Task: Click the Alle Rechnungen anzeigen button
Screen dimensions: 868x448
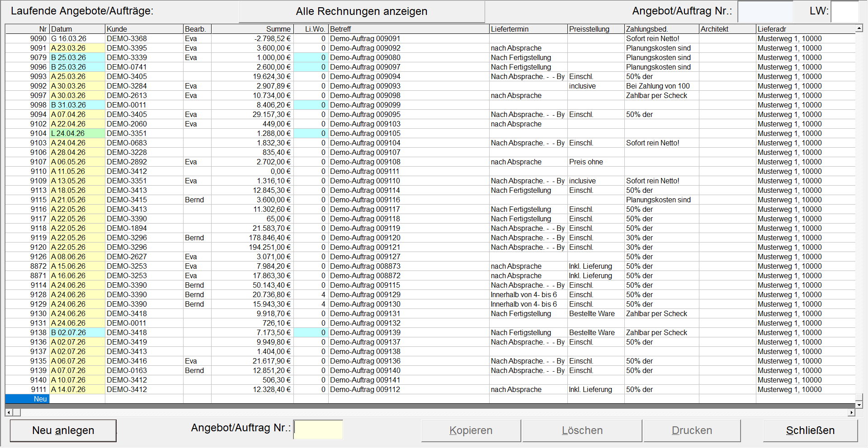Action: pyautogui.click(x=362, y=12)
